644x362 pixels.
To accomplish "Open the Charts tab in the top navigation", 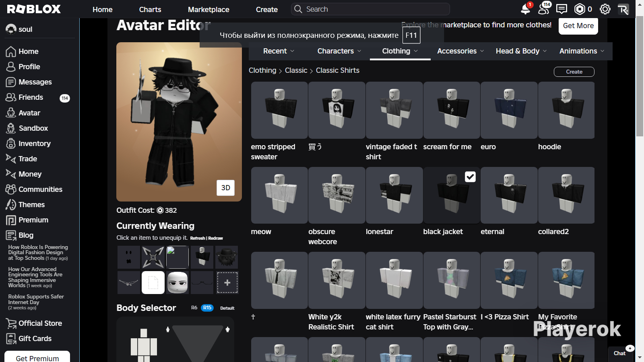I will [150, 9].
